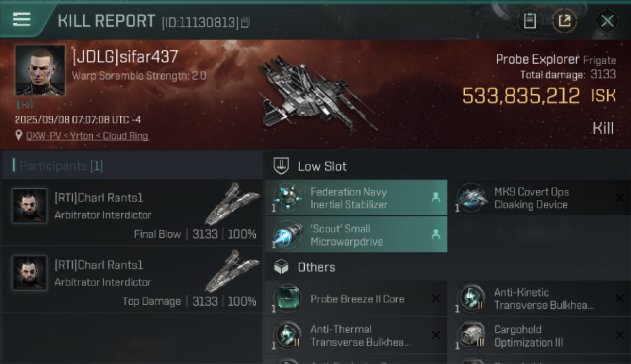631x364 pixels.
Task: Copy the kill report ID icon
Action: tap(245, 22)
